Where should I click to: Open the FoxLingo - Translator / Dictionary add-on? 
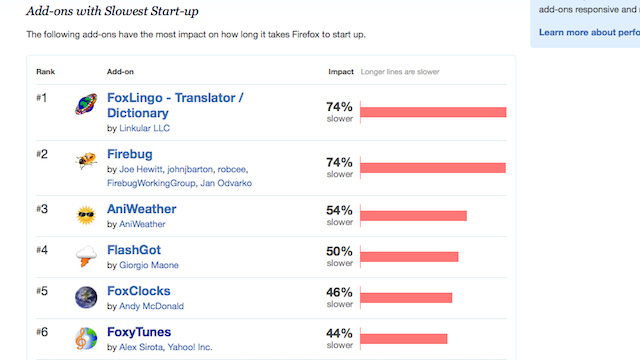point(175,105)
